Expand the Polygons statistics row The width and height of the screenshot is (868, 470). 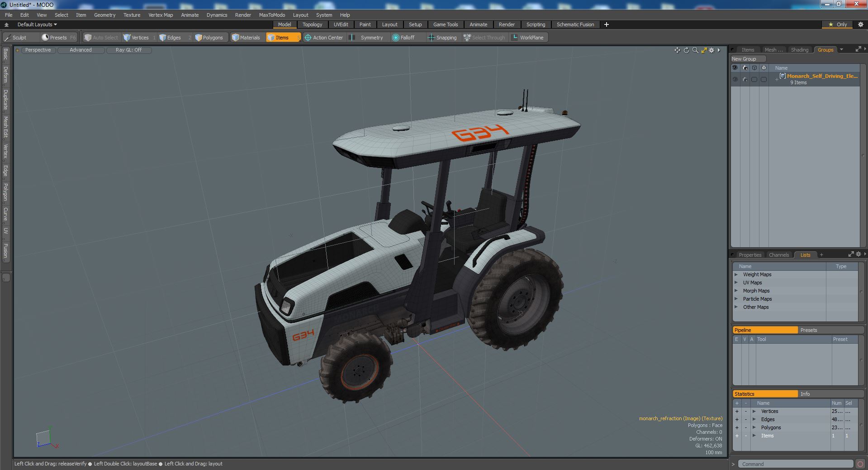coord(754,428)
